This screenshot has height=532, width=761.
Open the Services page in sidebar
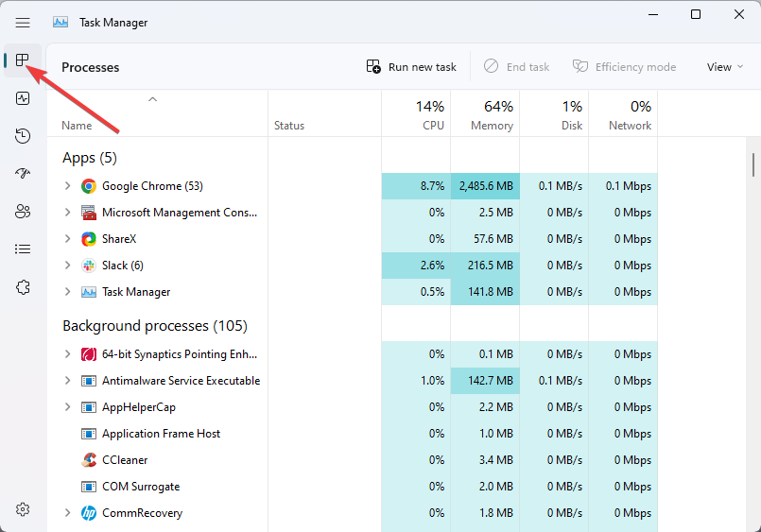[23, 287]
